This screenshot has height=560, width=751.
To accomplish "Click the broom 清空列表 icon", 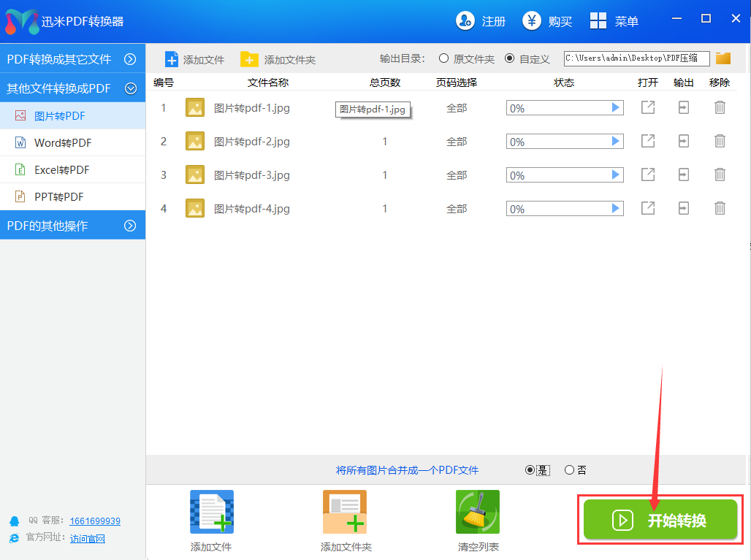I will coord(477,513).
